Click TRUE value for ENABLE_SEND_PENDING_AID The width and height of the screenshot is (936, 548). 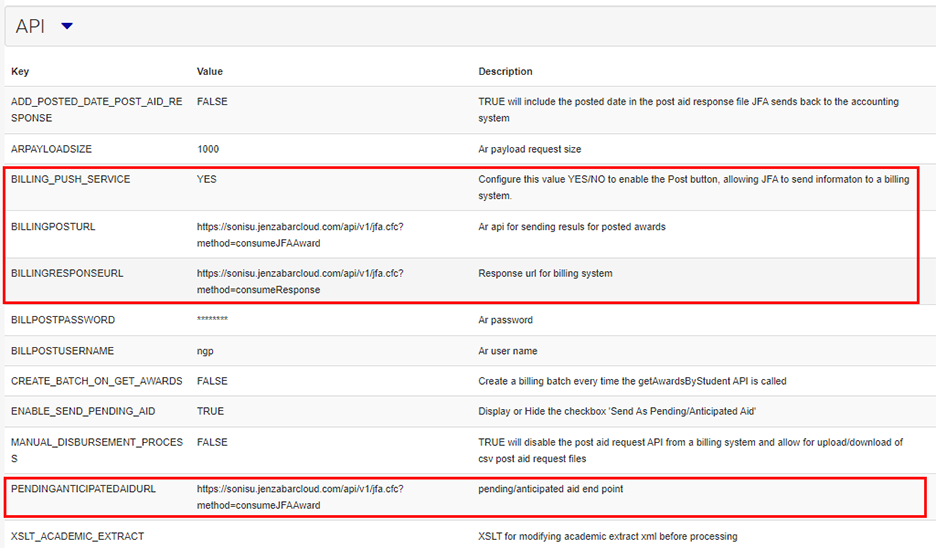(x=210, y=411)
